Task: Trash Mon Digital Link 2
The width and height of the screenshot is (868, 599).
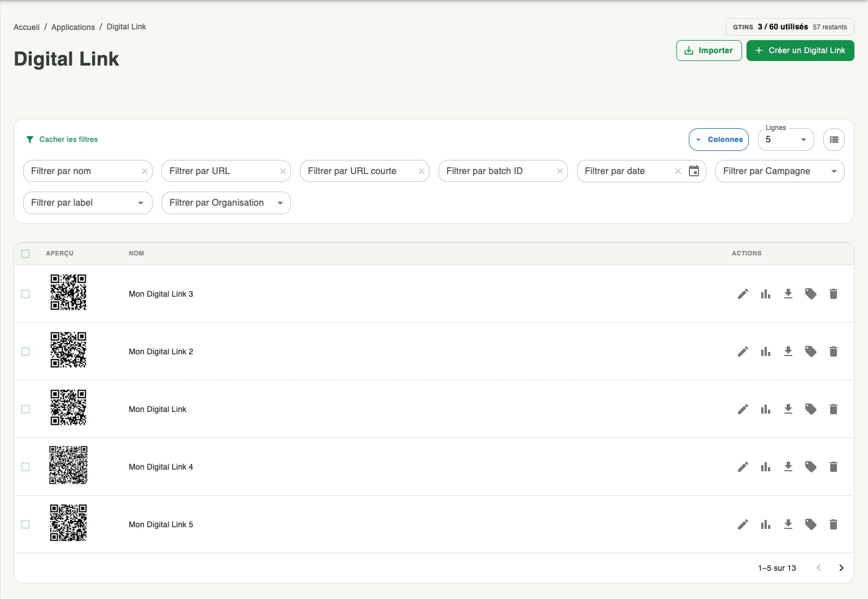Action: tap(834, 351)
